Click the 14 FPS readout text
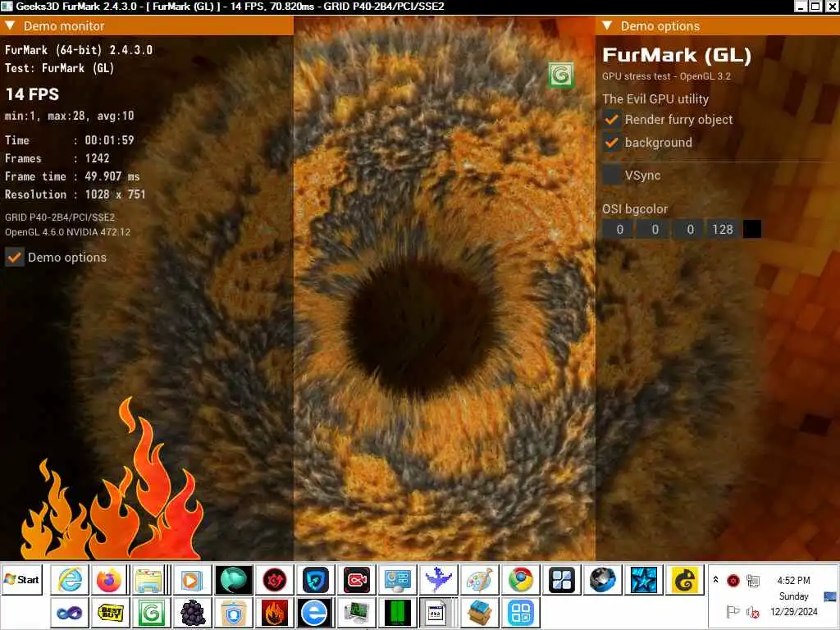 [32, 94]
